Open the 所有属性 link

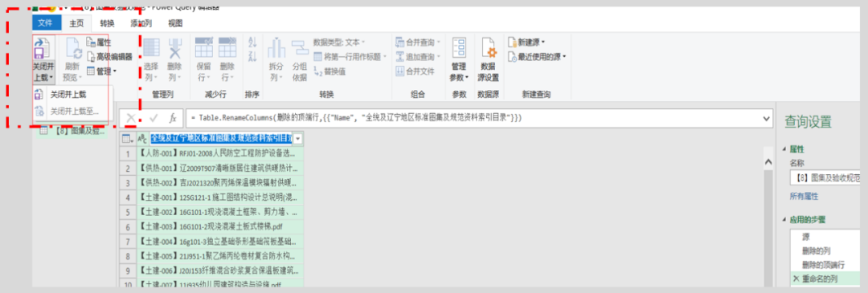coord(804,196)
